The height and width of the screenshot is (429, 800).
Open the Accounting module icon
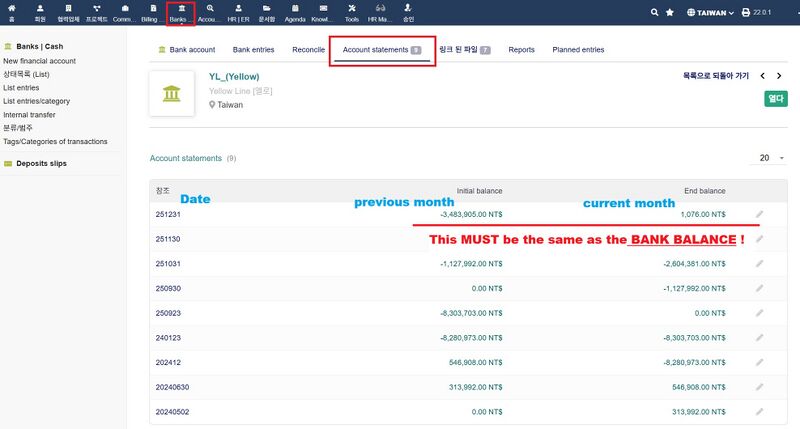coord(210,8)
